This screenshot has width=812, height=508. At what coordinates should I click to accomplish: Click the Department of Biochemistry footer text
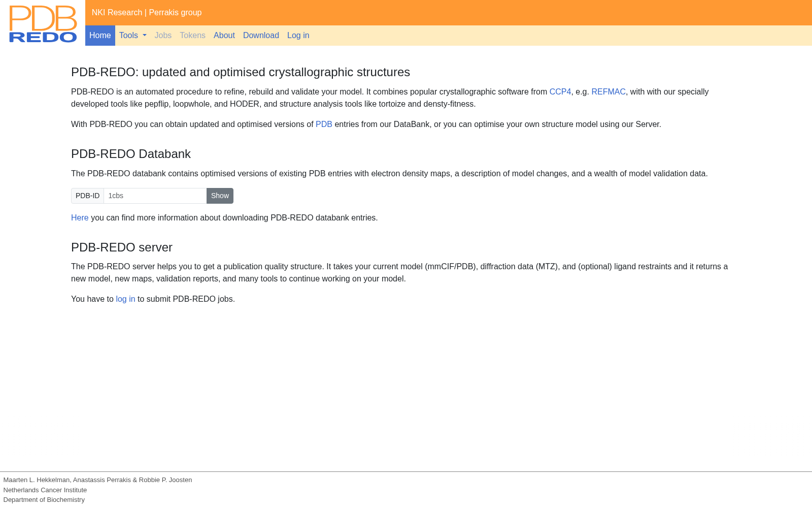(44, 500)
